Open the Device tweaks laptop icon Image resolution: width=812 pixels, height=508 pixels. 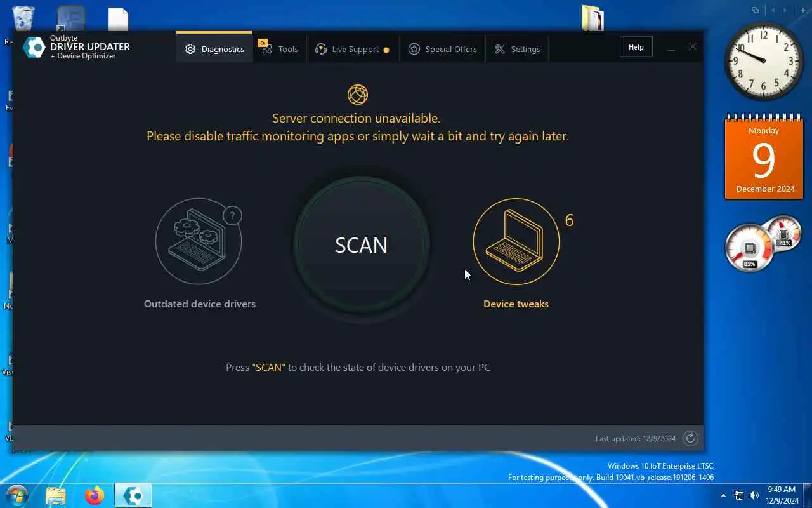pyautogui.click(x=516, y=241)
